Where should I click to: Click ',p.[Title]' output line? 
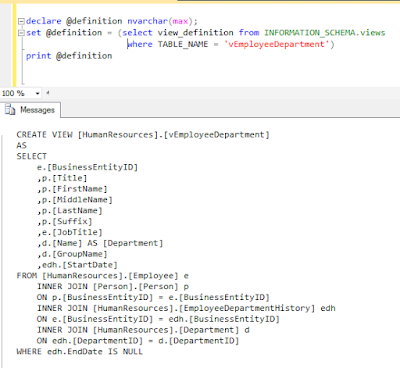click(62, 178)
